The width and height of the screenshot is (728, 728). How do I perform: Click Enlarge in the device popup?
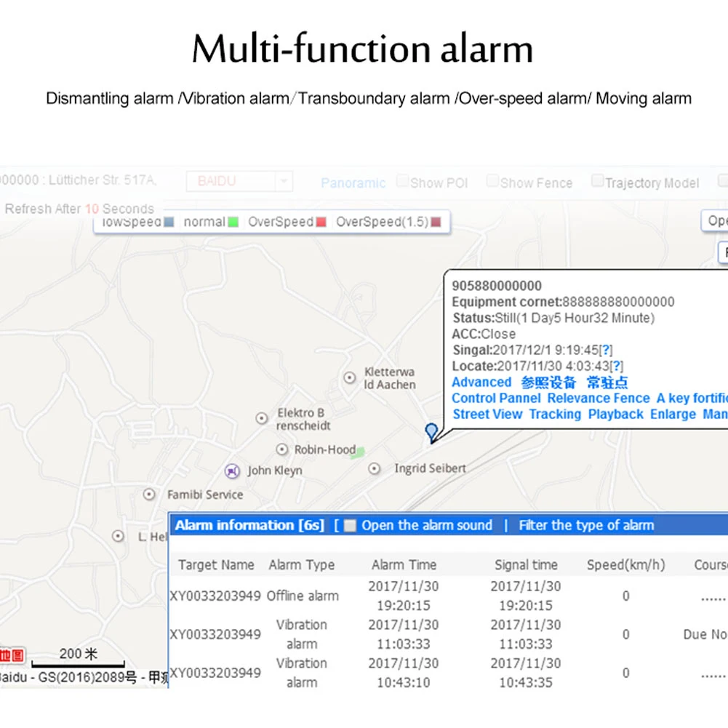[x=673, y=414]
